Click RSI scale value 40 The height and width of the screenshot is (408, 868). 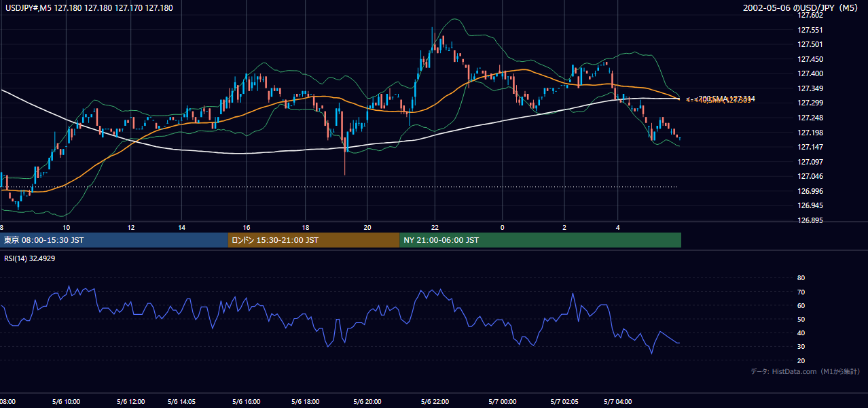click(801, 333)
